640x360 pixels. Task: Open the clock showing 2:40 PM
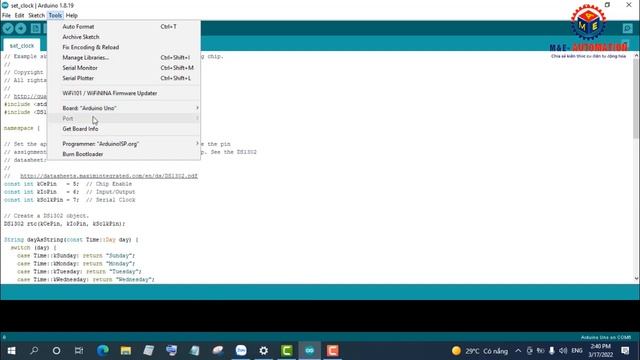point(601,351)
